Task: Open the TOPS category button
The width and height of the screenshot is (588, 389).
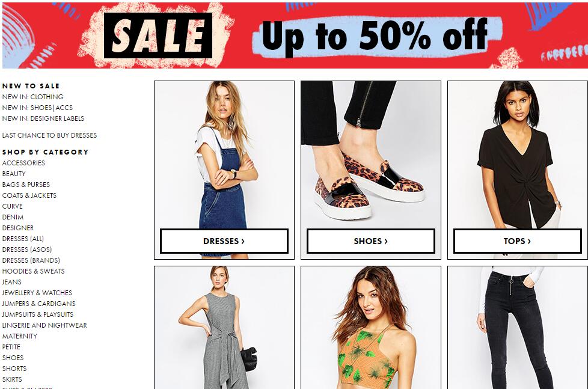Action: point(517,241)
